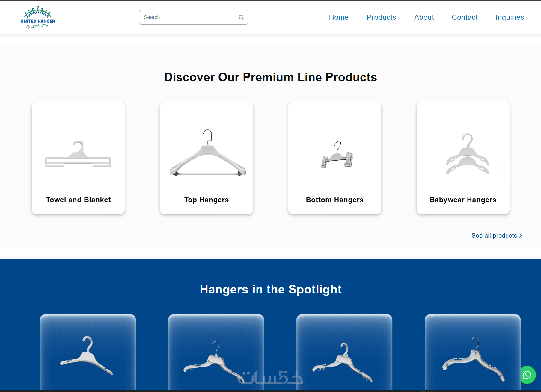Open the Contact page link
The height and width of the screenshot is (392, 541).
pos(465,17)
